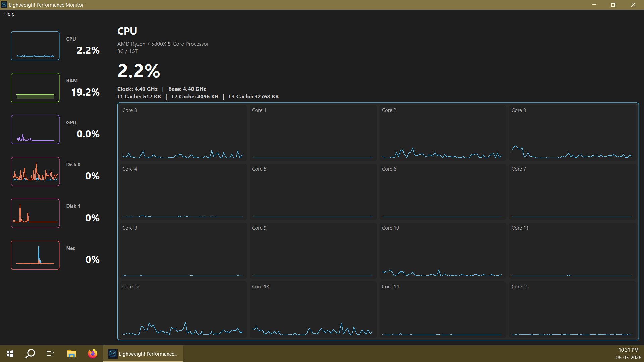
Task: Click the RAM 19.2% value
Action: click(x=86, y=92)
